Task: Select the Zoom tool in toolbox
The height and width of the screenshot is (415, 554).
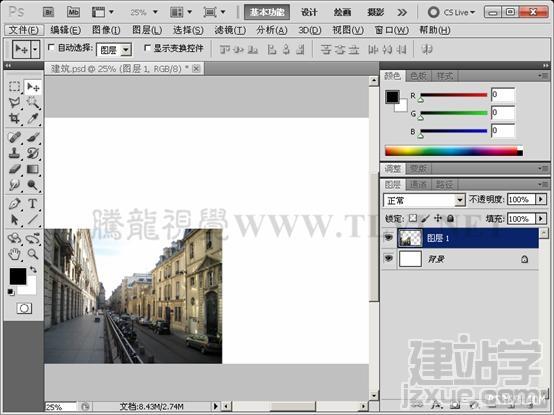Action: click(33, 254)
